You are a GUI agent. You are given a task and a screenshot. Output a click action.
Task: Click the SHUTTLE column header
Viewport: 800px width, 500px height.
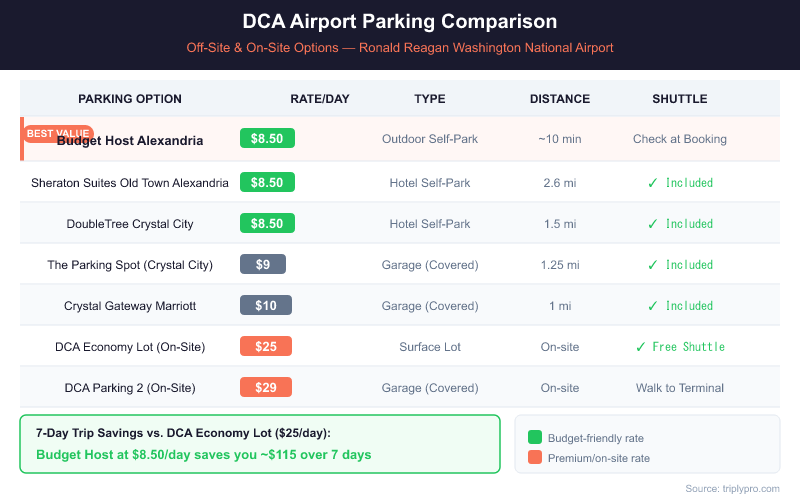(680, 99)
